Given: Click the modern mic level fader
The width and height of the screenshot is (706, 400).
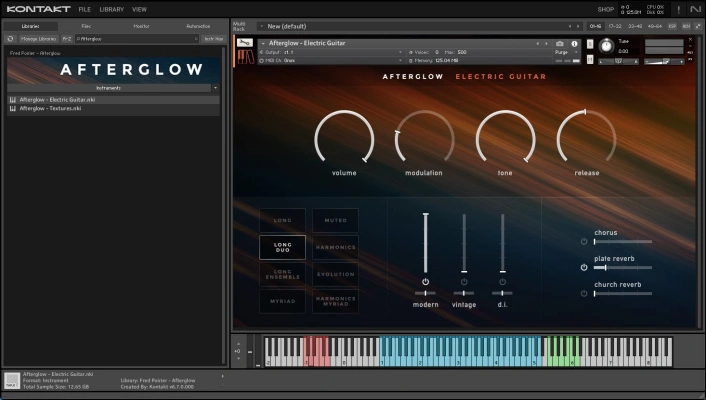Looking at the screenshot, I should click(x=425, y=243).
